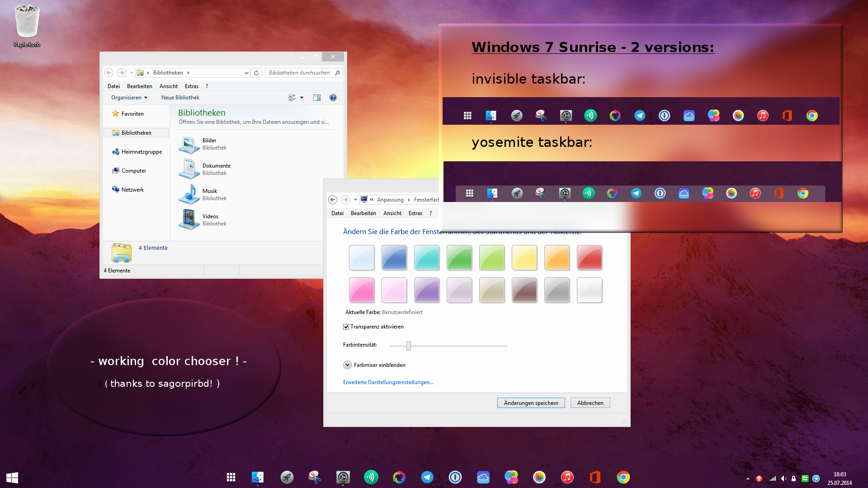The height and width of the screenshot is (488, 868).
Task: Open the apps grid in the bottom taskbar
Action: click(231, 477)
